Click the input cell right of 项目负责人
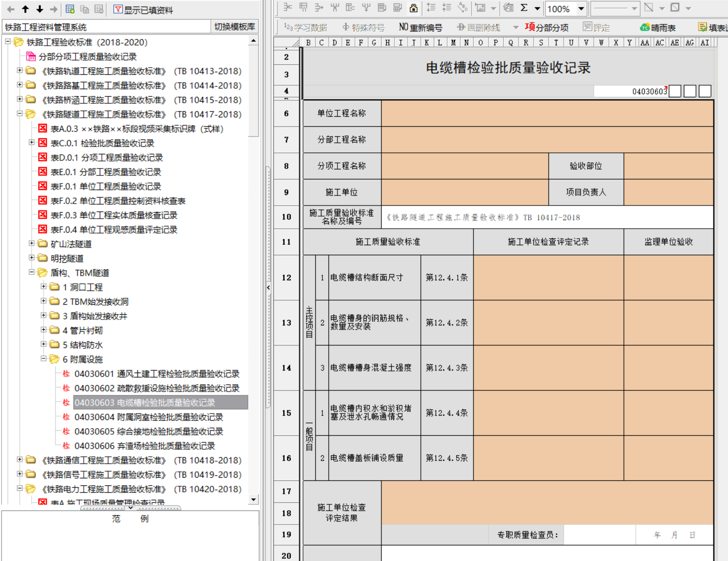This screenshot has height=561, width=728. pos(669,192)
